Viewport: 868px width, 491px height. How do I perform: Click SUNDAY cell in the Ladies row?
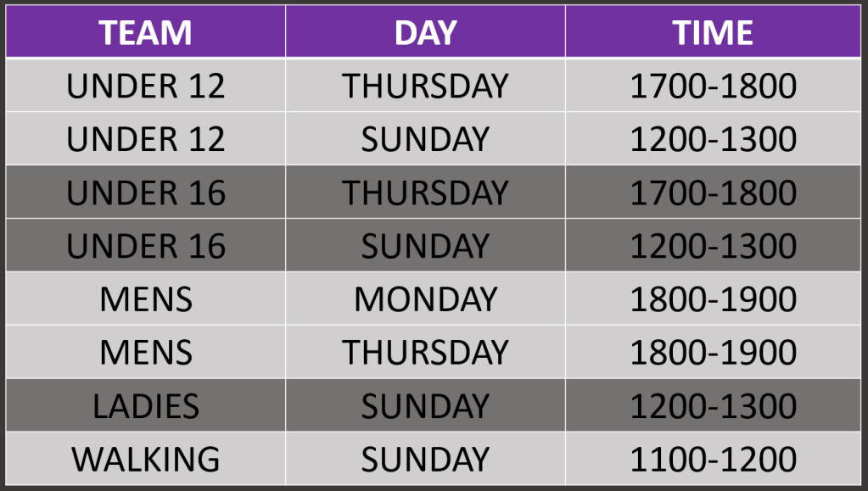tap(425, 406)
